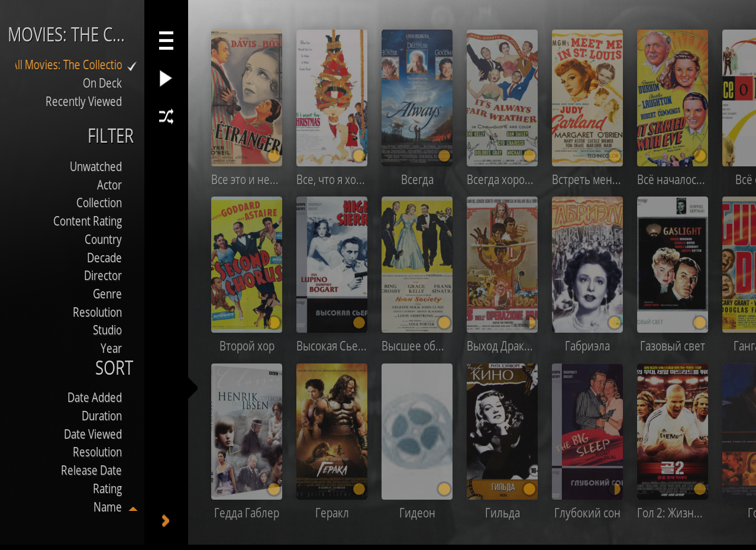Expand the Genre filter
This screenshot has height=550, width=756.
click(x=107, y=294)
